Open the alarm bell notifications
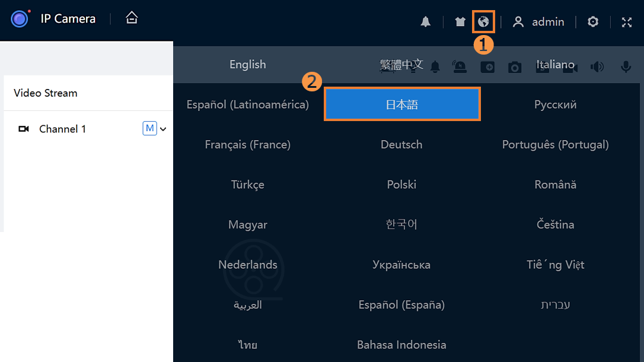The height and width of the screenshot is (362, 644). coord(425,22)
